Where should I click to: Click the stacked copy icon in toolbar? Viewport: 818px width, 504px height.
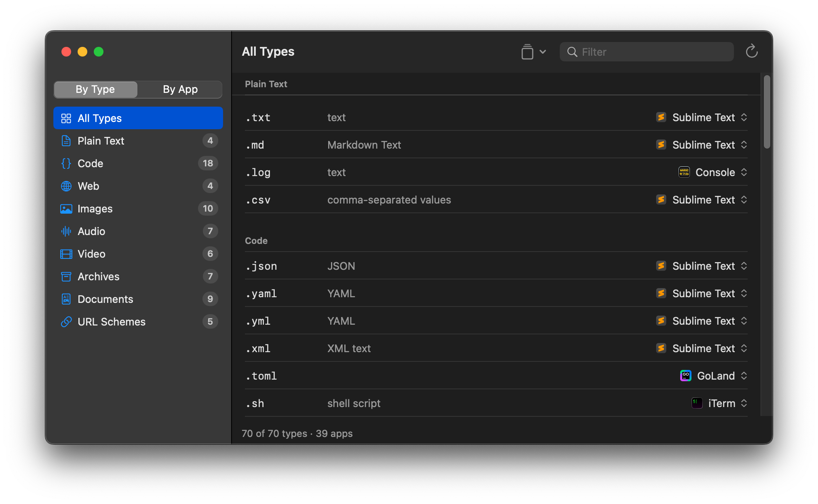tap(527, 52)
